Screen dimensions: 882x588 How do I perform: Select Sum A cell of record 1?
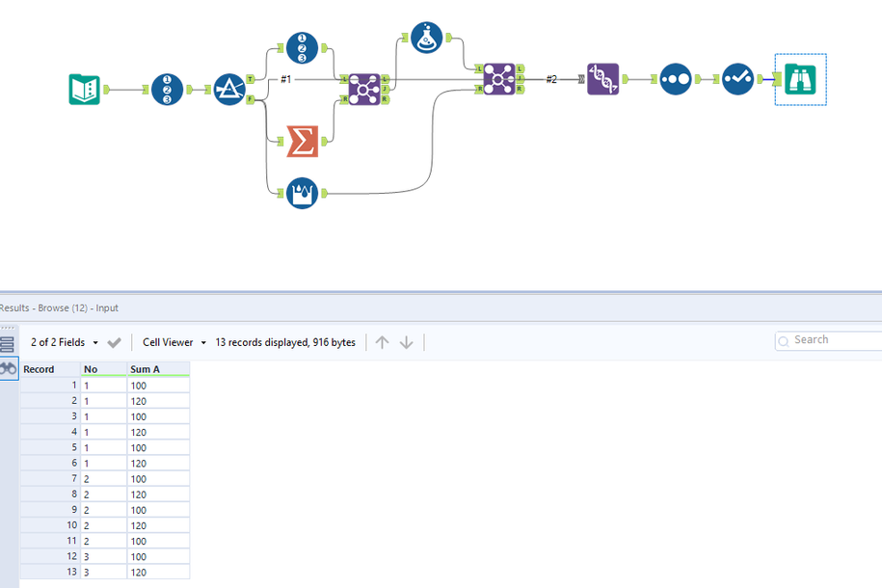[159, 386]
